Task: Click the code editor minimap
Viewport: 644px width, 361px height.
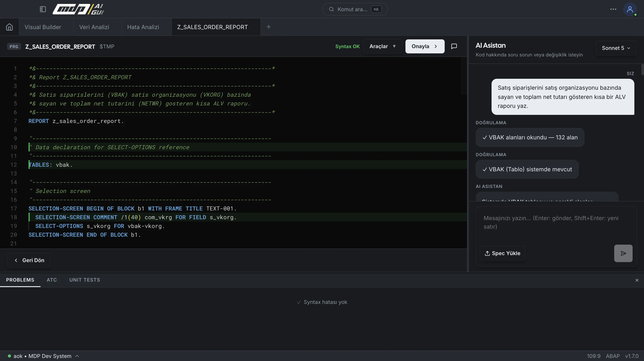Action: coord(464,76)
